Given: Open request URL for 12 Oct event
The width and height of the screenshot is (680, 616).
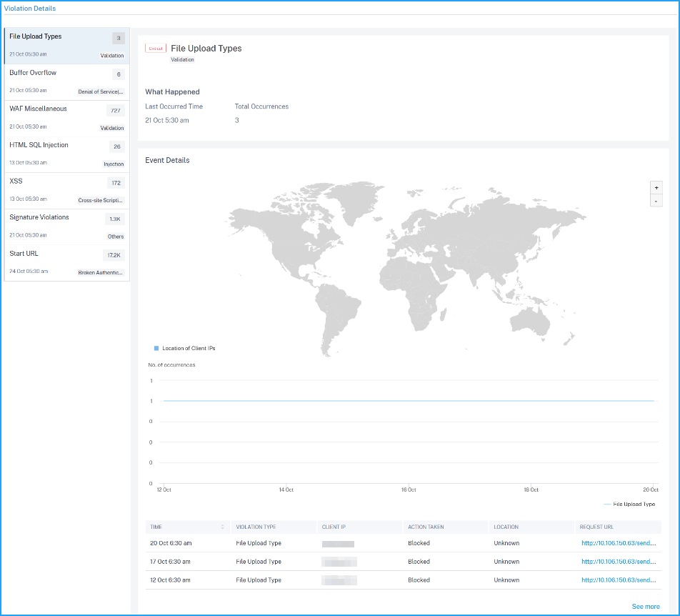Looking at the screenshot, I should [x=619, y=580].
